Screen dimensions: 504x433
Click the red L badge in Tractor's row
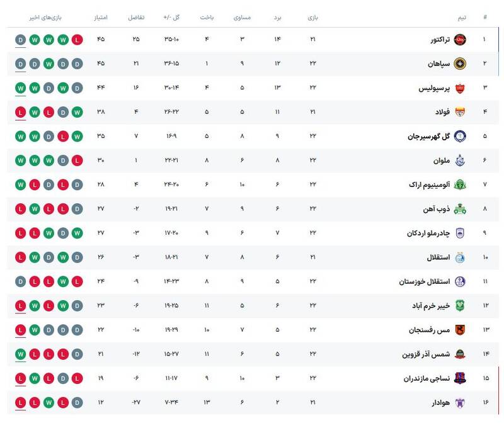click(x=77, y=40)
